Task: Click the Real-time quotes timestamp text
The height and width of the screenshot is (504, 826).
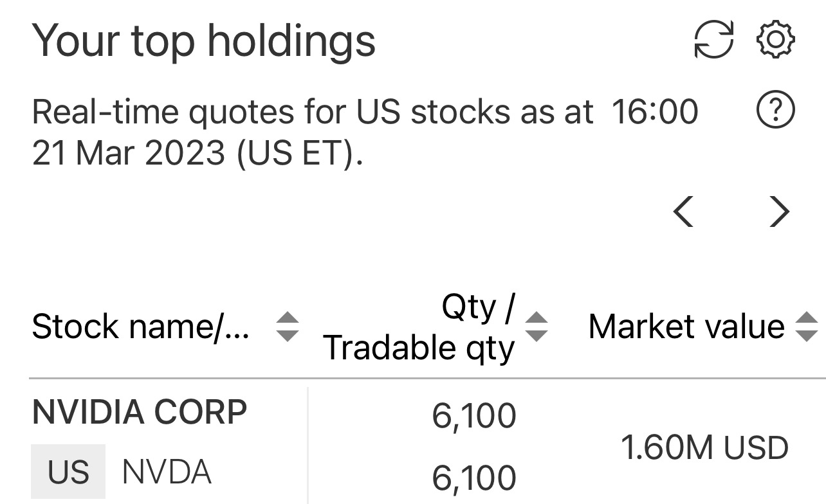Action: tap(364, 132)
